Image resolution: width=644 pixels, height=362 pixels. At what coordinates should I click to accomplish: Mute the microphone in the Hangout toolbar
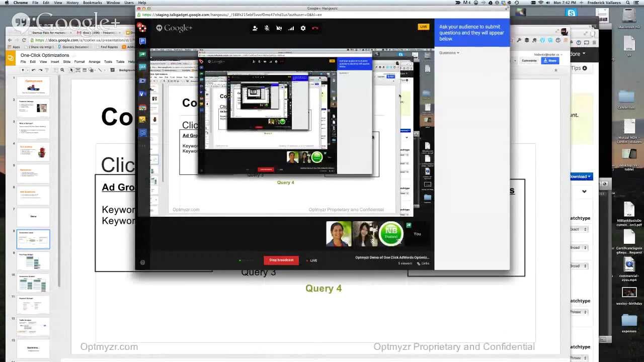(x=267, y=28)
